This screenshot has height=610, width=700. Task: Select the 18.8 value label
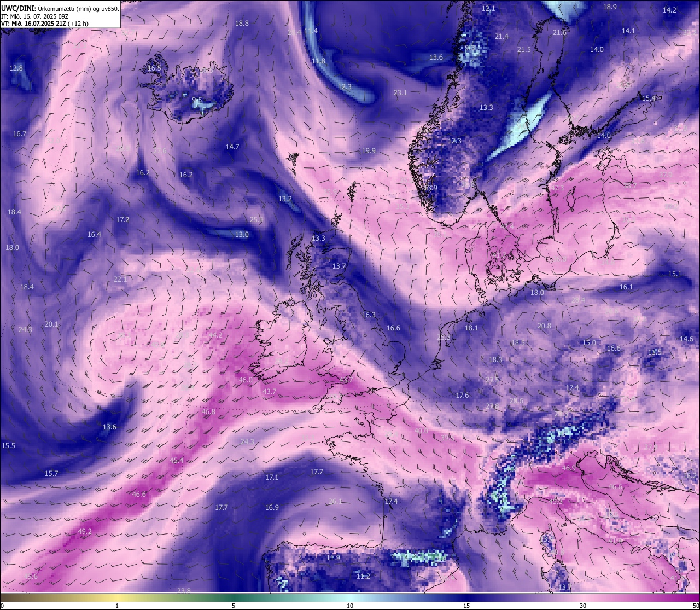(x=242, y=24)
